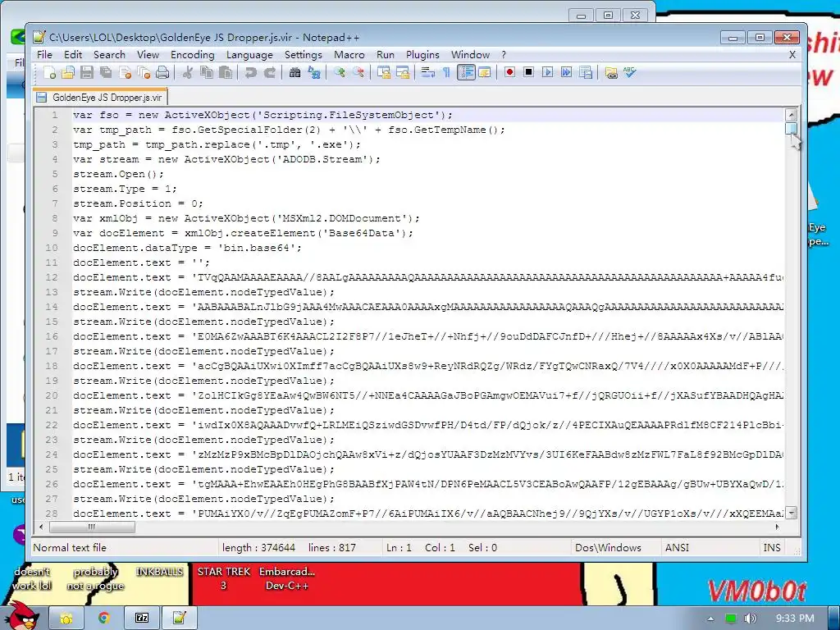This screenshot has width=840, height=630.
Task: Click the folder plugin icon before spell-check
Action: coord(610,72)
